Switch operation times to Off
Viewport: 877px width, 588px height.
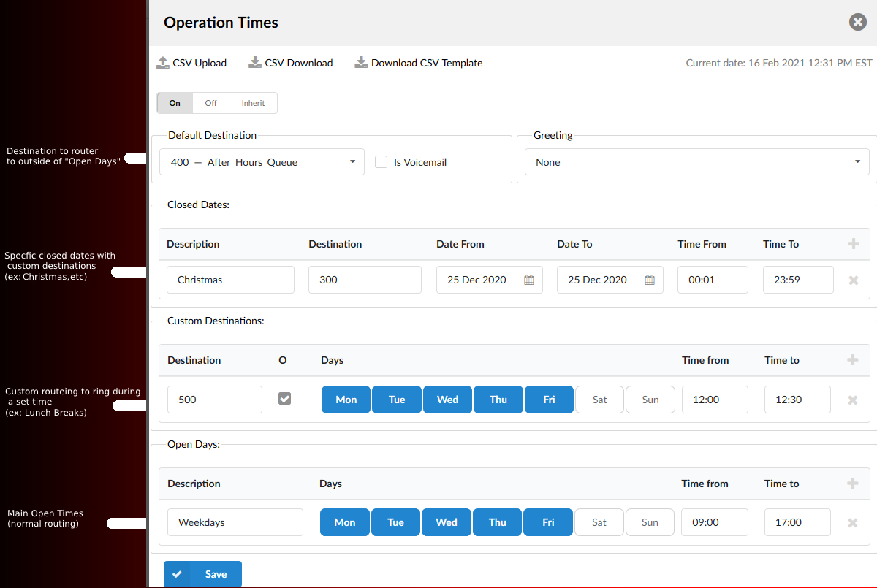(210, 103)
